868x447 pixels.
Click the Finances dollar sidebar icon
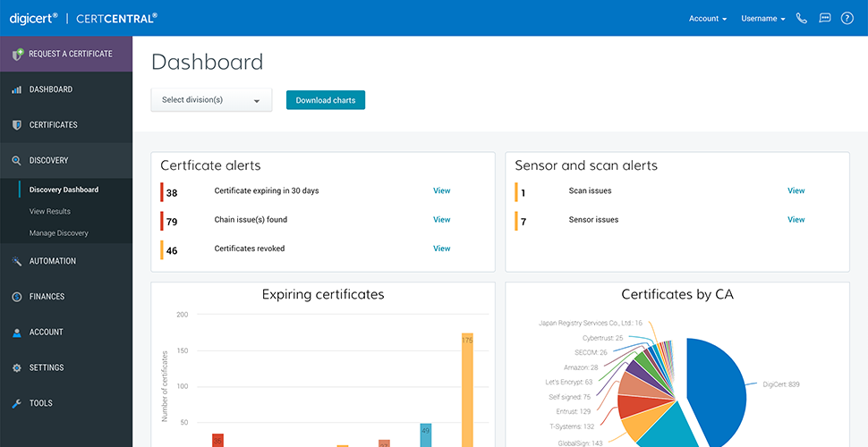tap(16, 297)
